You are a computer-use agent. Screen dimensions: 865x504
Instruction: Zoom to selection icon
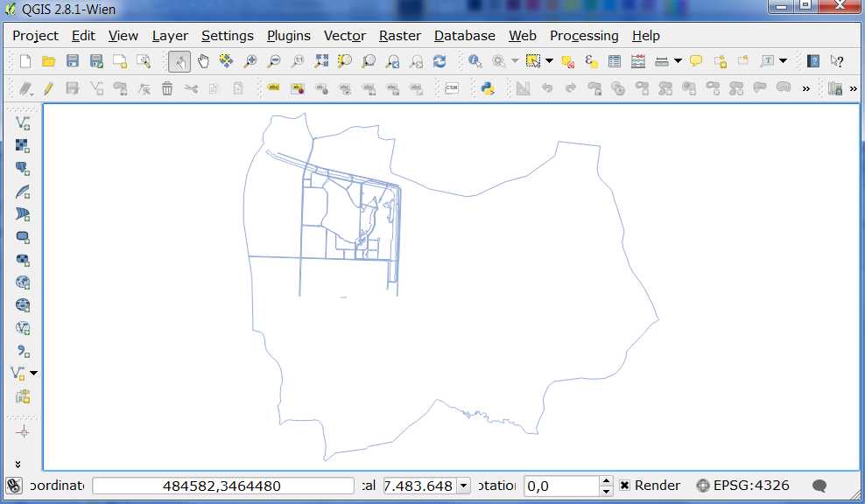tap(345, 61)
